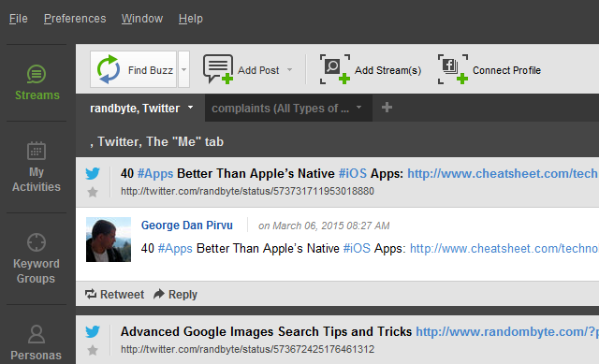Open cheatsheet.com/techno link in tweet body
The width and height of the screenshot is (599, 364).
coord(504,249)
